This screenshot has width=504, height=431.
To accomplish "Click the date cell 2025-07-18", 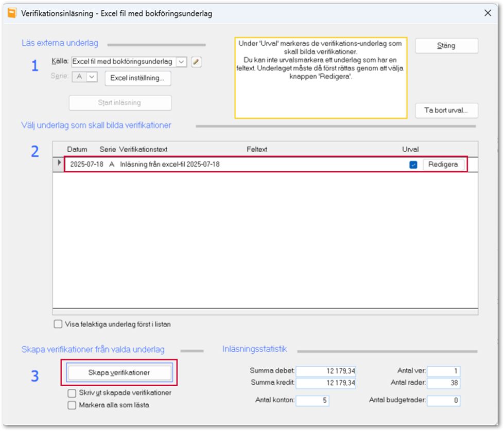I will [87, 165].
